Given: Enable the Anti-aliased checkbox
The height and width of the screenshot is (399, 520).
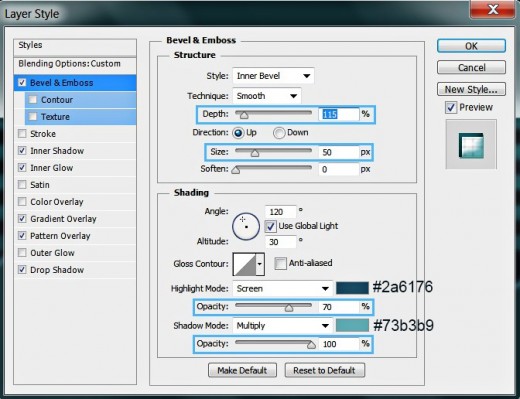Looking at the screenshot, I should pos(280,263).
